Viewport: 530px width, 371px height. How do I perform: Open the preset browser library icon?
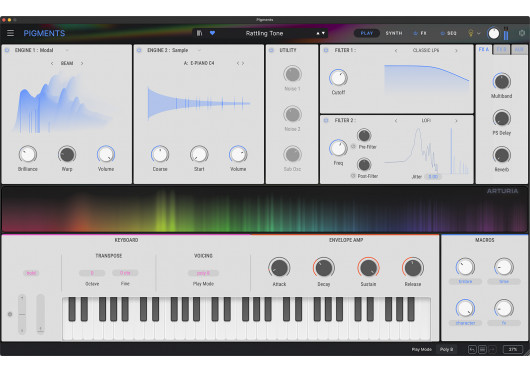[x=199, y=33]
